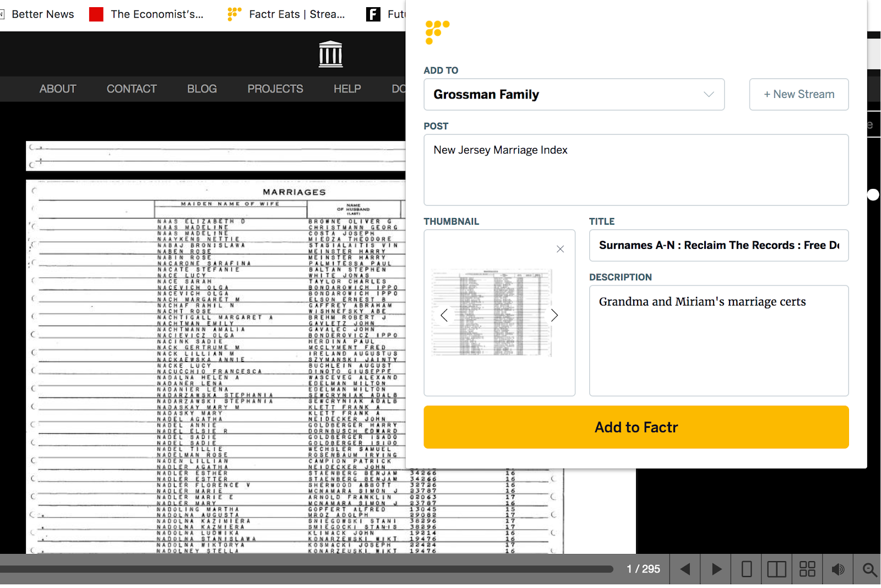Image resolution: width=881 pixels, height=588 pixels.
Task: Click the ADD TO label
Action: coord(441,70)
